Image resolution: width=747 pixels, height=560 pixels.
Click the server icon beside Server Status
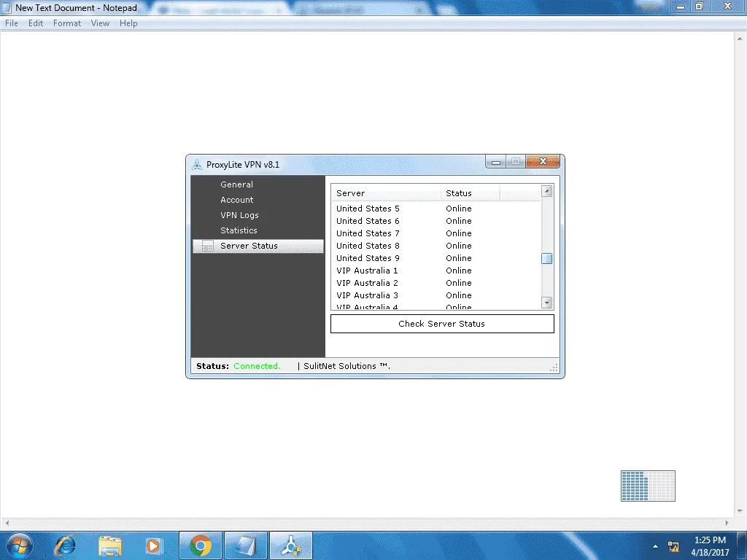point(207,246)
